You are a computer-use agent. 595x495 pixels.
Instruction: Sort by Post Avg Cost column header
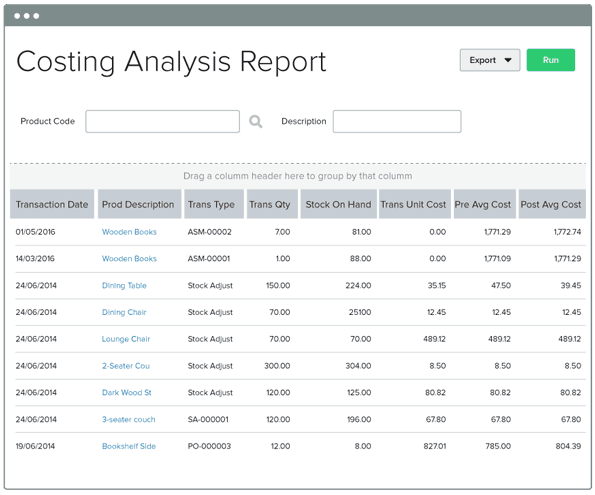click(x=552, y=204)
